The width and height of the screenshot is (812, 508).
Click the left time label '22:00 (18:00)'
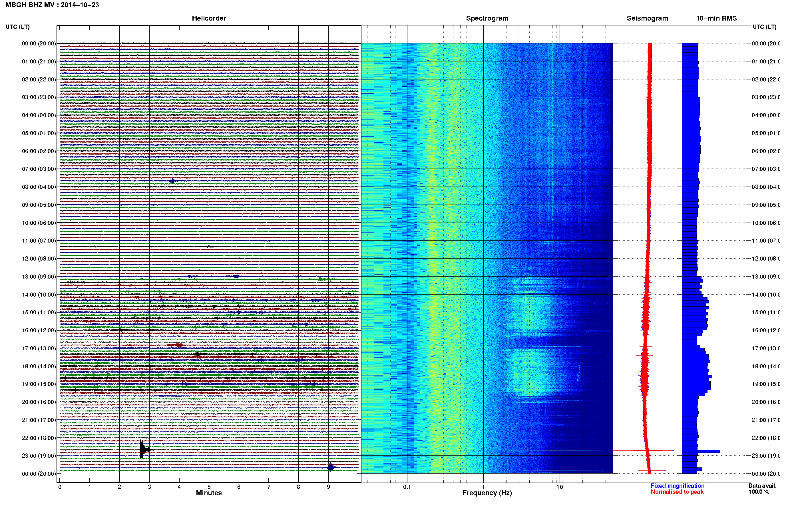point(39,438)
